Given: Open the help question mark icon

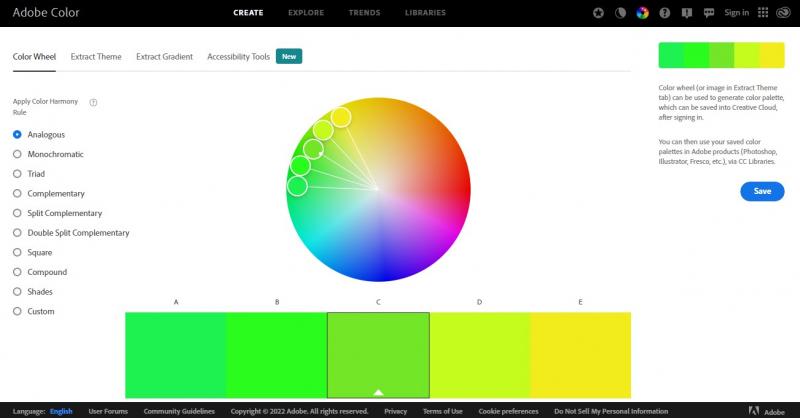Looking at the screenshot, I should (x=664, y=13).
